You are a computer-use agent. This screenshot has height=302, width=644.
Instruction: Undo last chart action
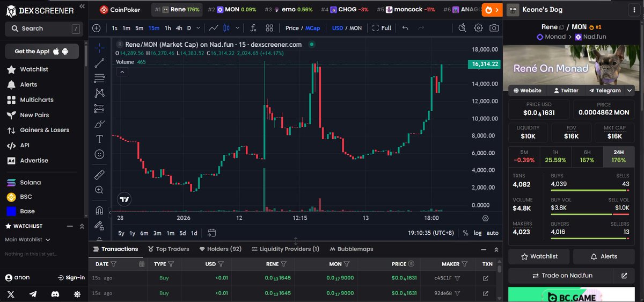405,28
